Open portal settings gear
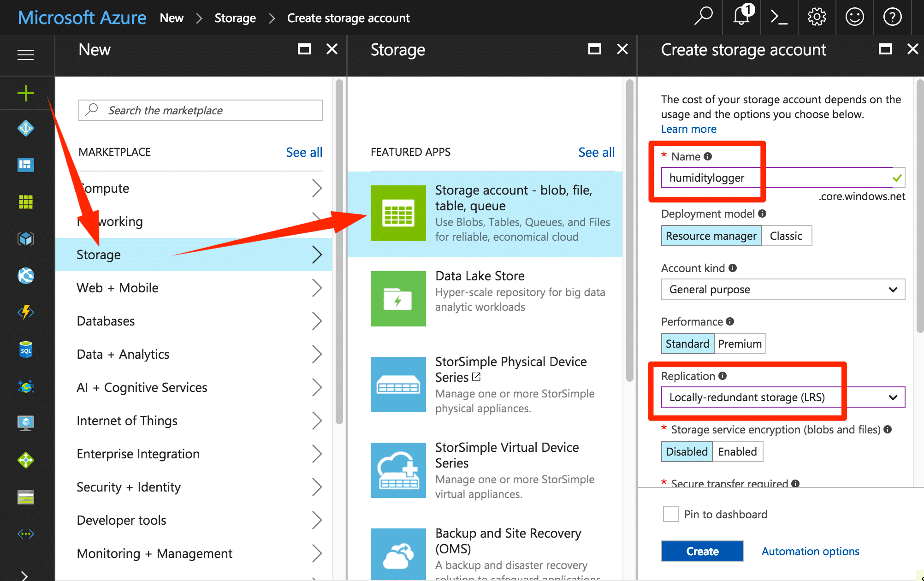The width and height of the screenshot is (924, 581). (817, 17)
